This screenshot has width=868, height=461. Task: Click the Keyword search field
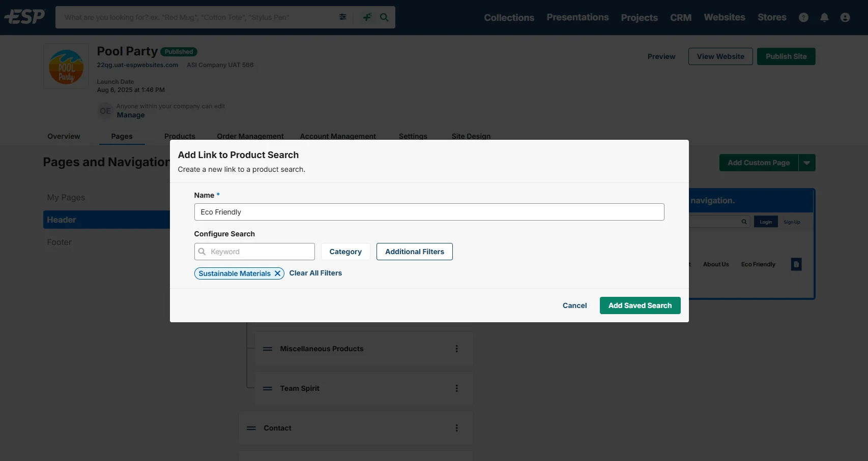point(259,252)
